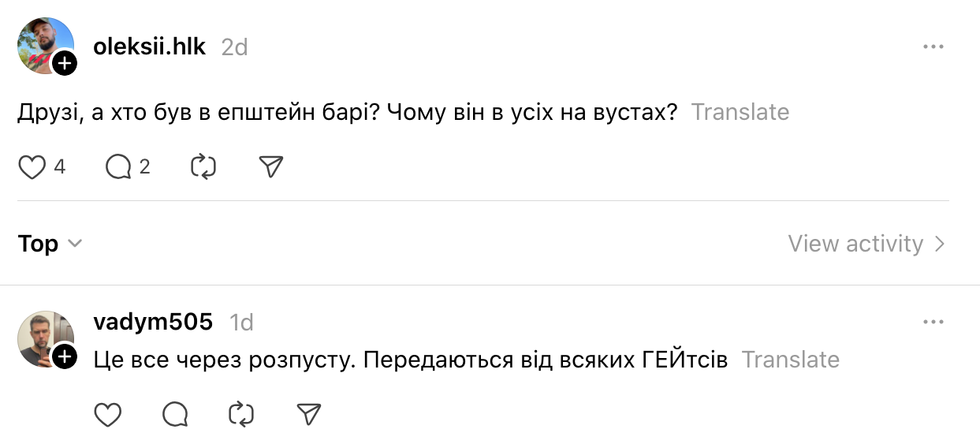Like the reply by vadym505
980x444 pixels.
click(x=108, y=414)
